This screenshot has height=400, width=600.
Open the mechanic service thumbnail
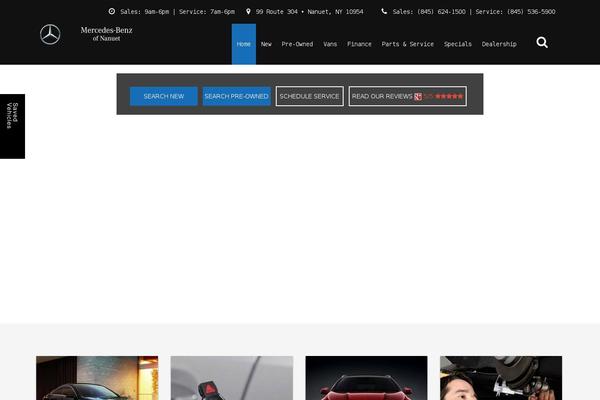[501, 378]
